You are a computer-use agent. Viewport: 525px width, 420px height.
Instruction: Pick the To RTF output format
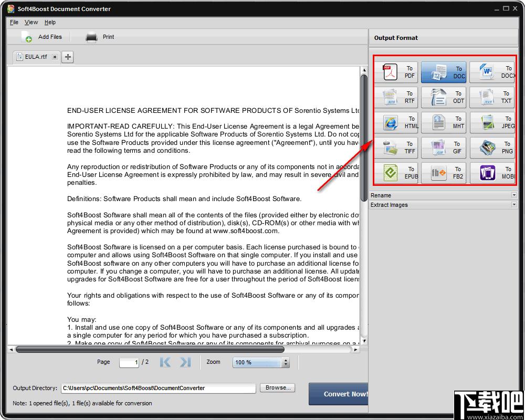tap(396, 98)
